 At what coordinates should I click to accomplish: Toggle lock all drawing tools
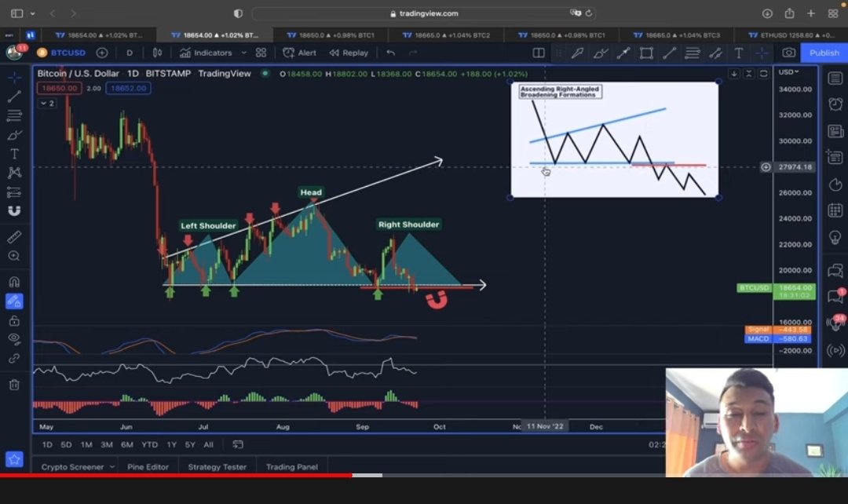[x=14, y=320]
